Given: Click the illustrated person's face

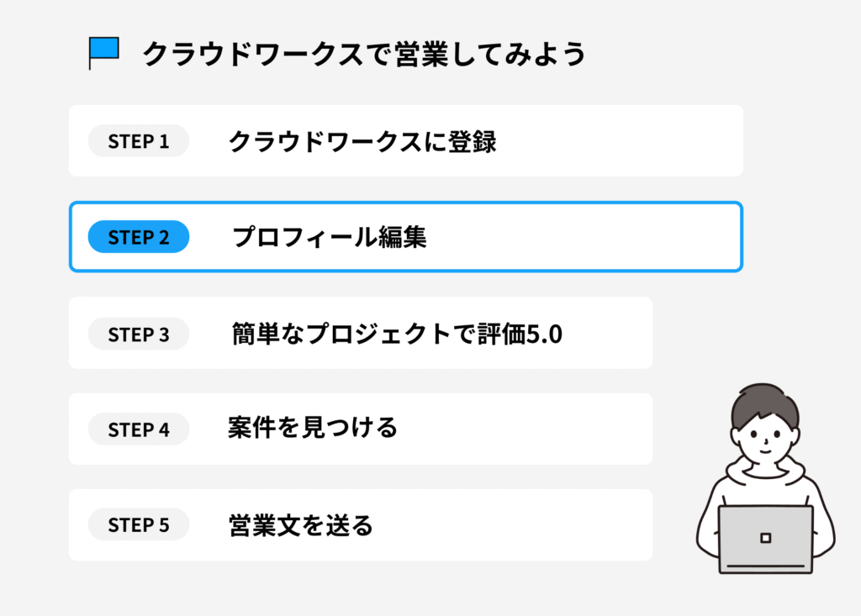Looking at the screenshot, I should (x=765, y=437).
